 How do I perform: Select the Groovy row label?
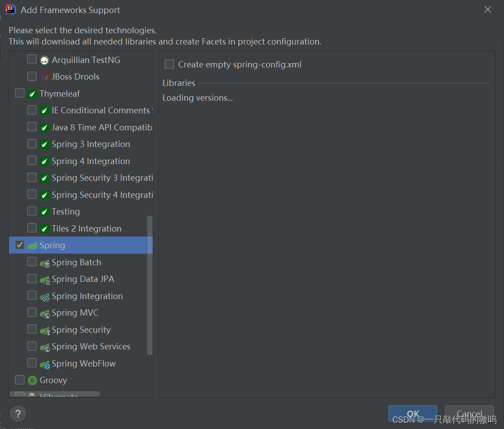pyautogui.click(x=54, y=380)
